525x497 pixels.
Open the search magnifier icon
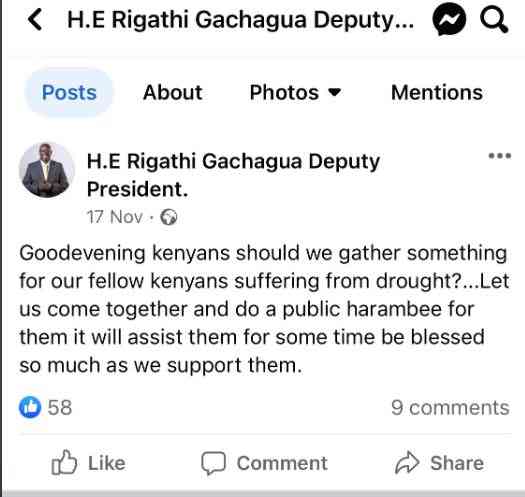click(494, 20)
